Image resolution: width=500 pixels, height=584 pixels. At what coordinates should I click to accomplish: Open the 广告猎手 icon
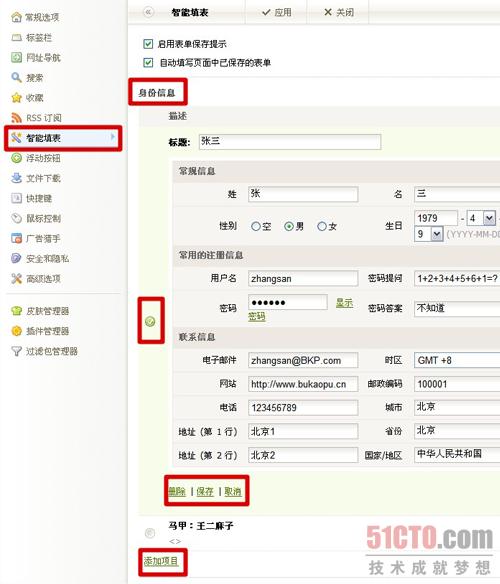pyautogui.click(x=16, y=238)
